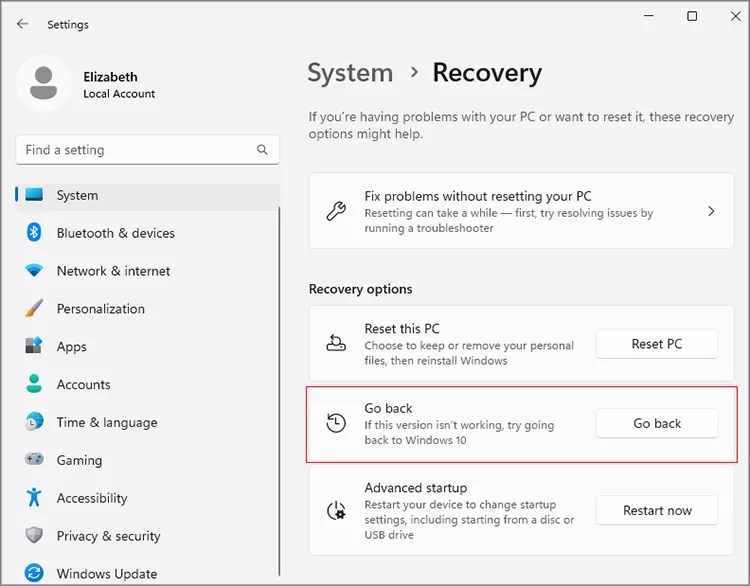Click the search magnifier icon
750x586 pixels.
[x=262, y=150]
